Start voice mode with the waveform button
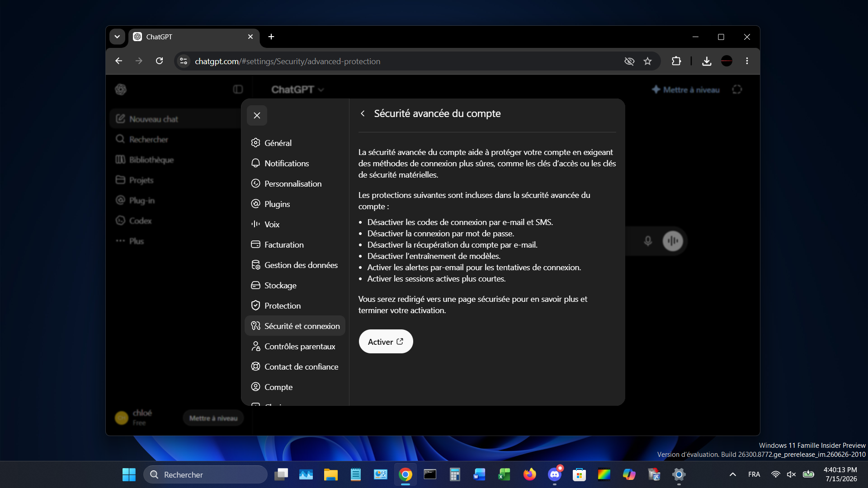The image size is (868, 488). click(673, 241)
